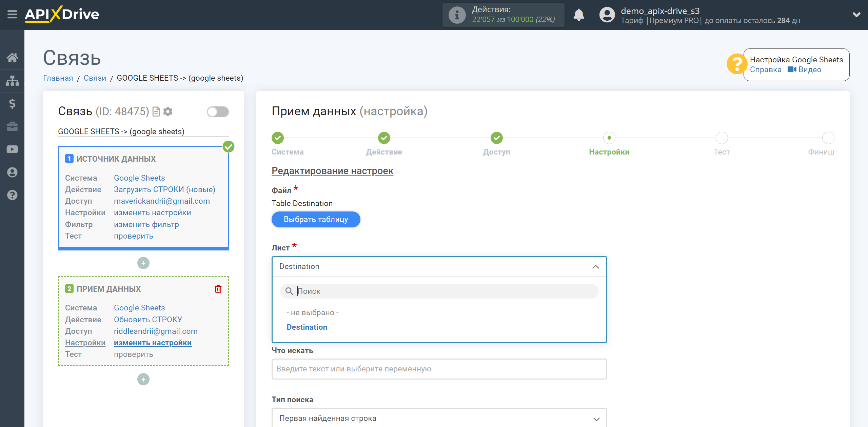Go to Доступ step
The image size is (868, 427).
tap(497, 138)
